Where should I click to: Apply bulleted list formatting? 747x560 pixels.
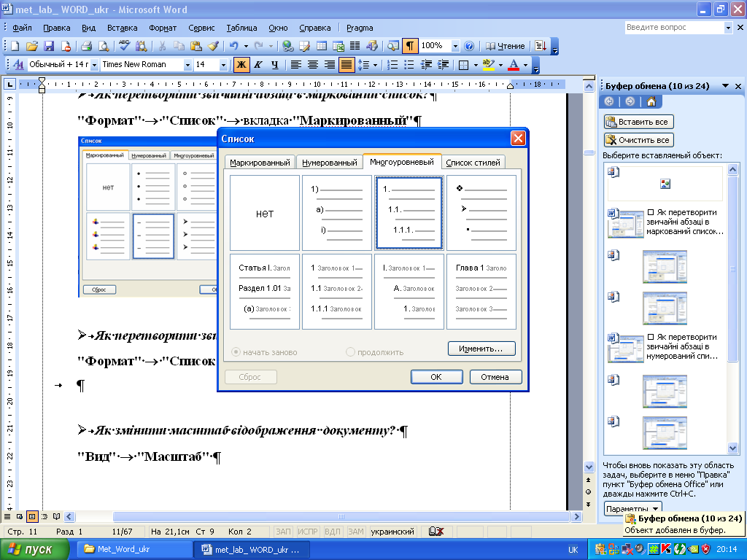tap(409, 65)
